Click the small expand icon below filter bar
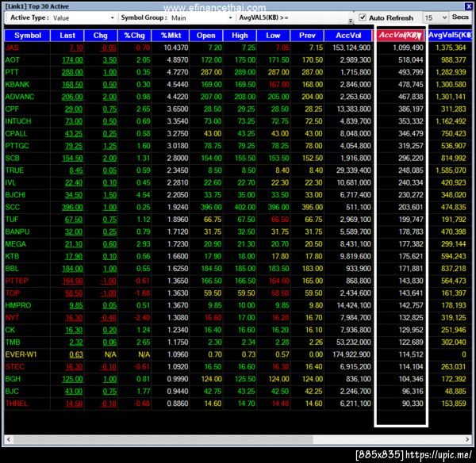 351,21
